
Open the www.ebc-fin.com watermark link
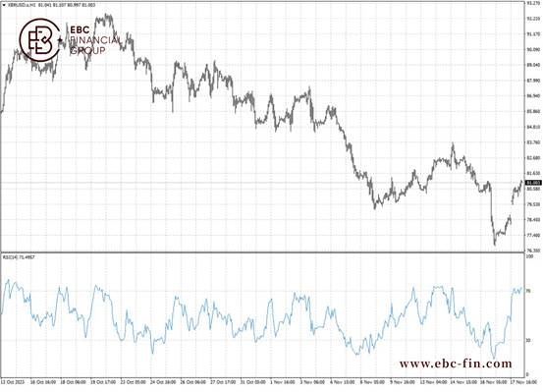[x=456, y=364]
